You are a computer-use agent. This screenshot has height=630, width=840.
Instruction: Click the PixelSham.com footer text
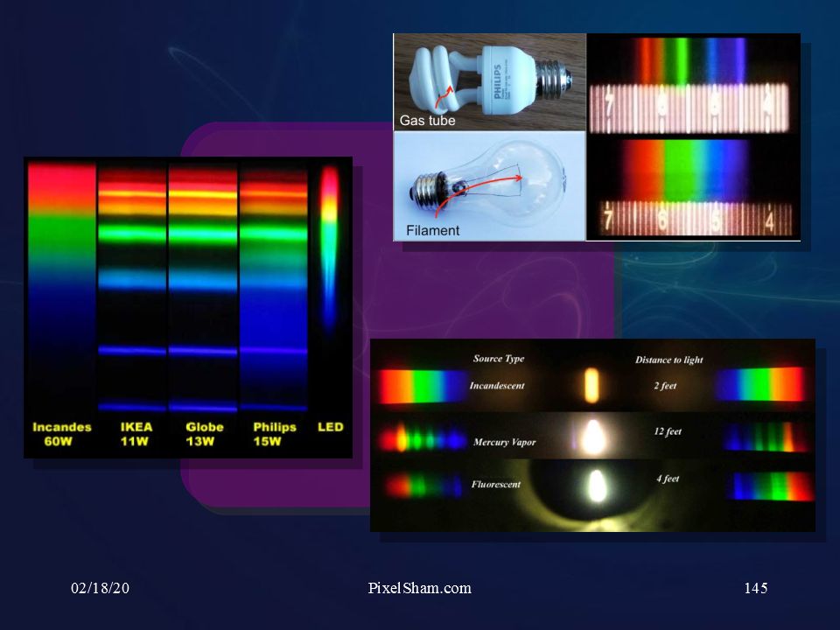click(x=419, y=588)
